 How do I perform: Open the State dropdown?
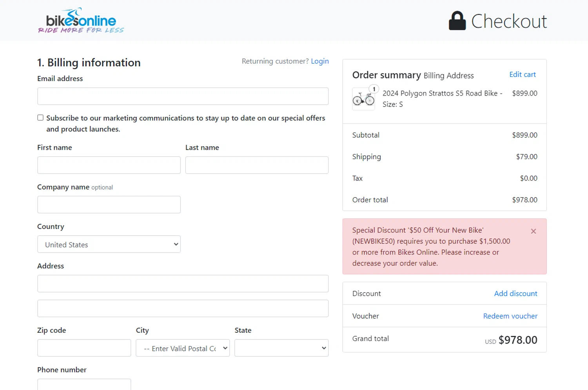click(281, 348)
